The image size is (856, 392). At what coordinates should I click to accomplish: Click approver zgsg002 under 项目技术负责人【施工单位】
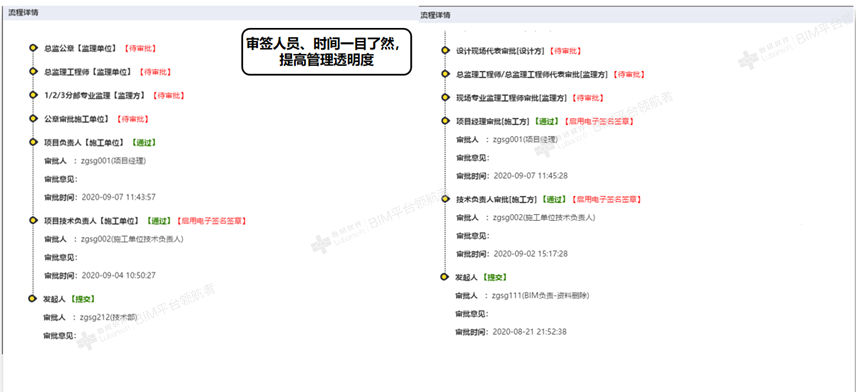[x=133, y=239]
